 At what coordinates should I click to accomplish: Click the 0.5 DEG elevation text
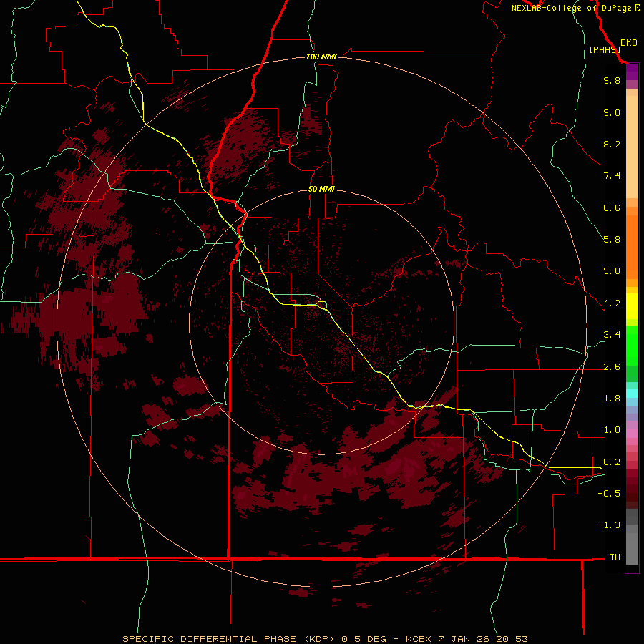[x=364, y=639]
